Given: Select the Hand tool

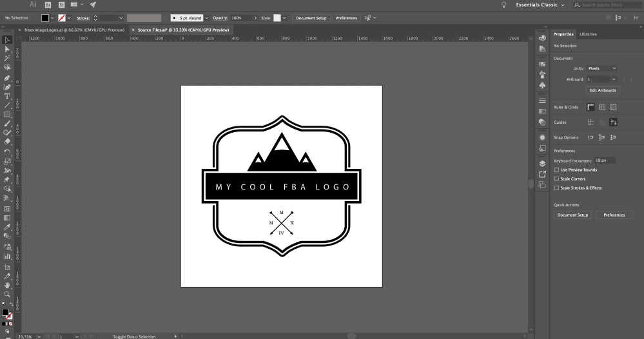Looking at the screenshot, I should coord(7,286).
